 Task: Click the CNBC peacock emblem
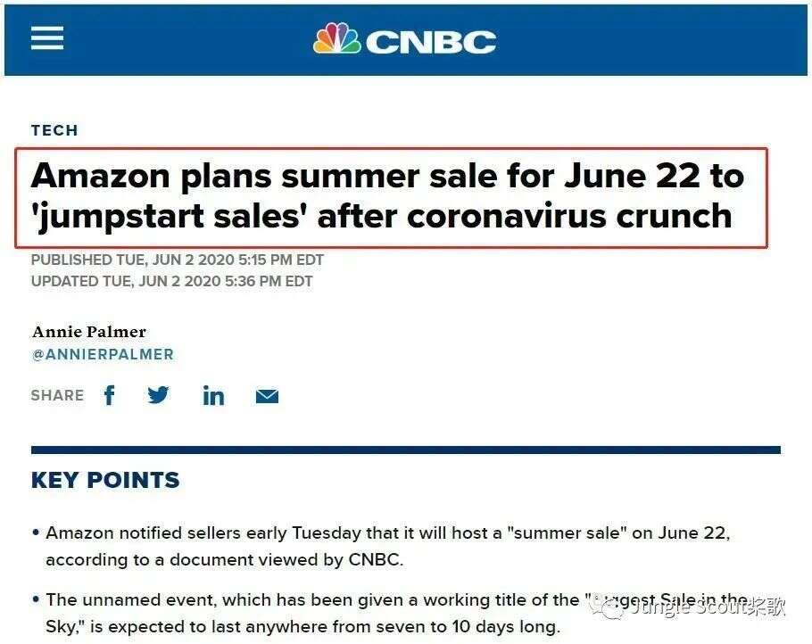(336, 39)
